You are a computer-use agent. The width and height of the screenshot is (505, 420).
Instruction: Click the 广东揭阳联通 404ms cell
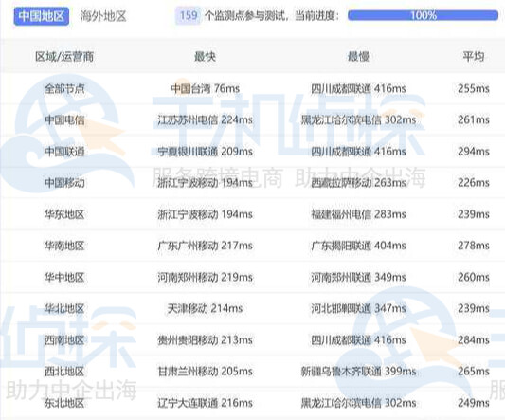[x=358, y=246]
